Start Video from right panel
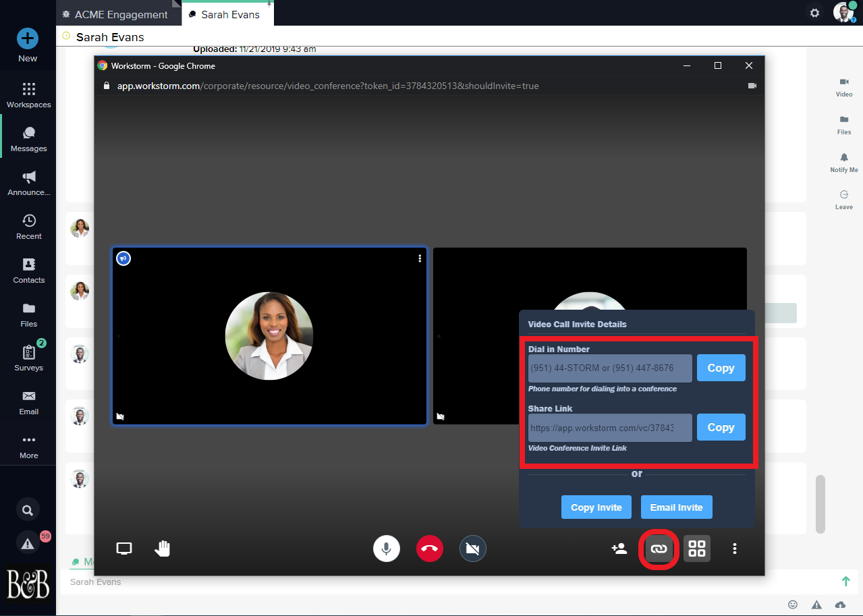This screenshot has height=616, width=863. pyautogui.click(x=844, y=86)
